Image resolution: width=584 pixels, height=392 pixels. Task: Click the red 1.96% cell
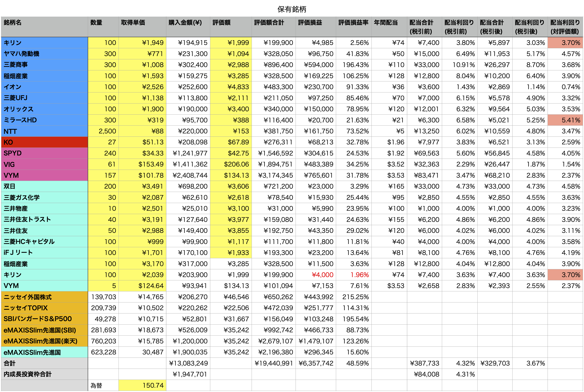[354, 275]
